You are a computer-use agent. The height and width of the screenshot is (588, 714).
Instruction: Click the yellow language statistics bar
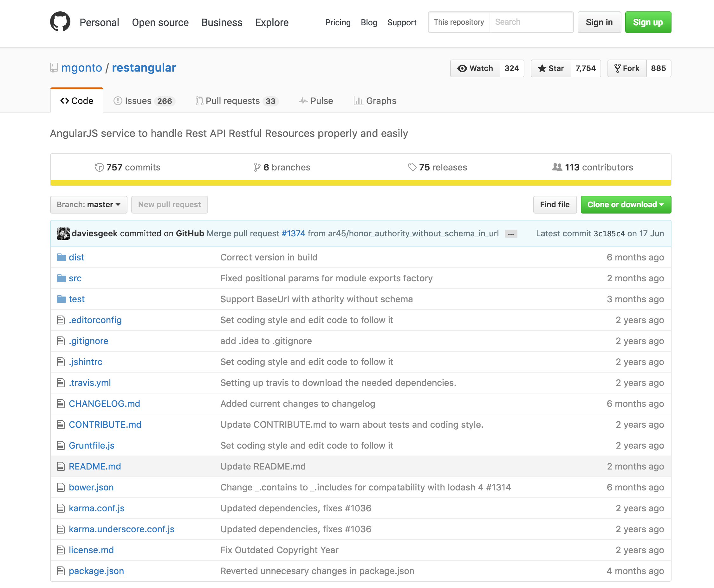coord(360,183)
